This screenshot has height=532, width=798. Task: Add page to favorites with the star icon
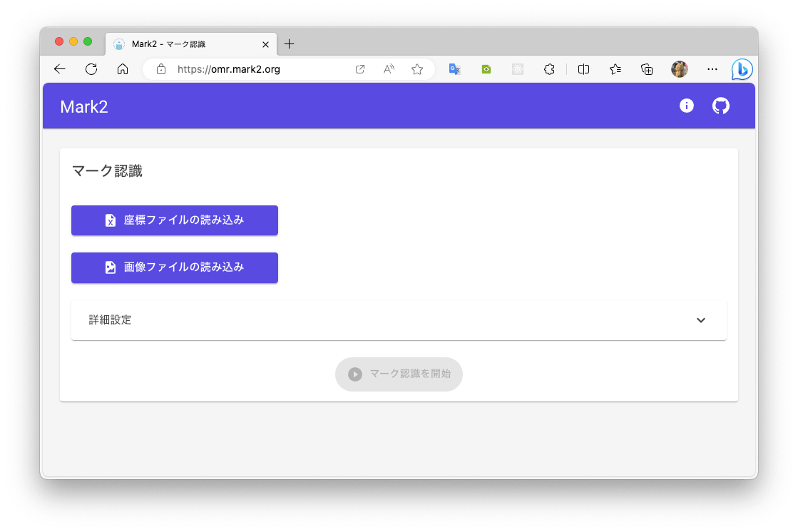(x=417, y=69)
